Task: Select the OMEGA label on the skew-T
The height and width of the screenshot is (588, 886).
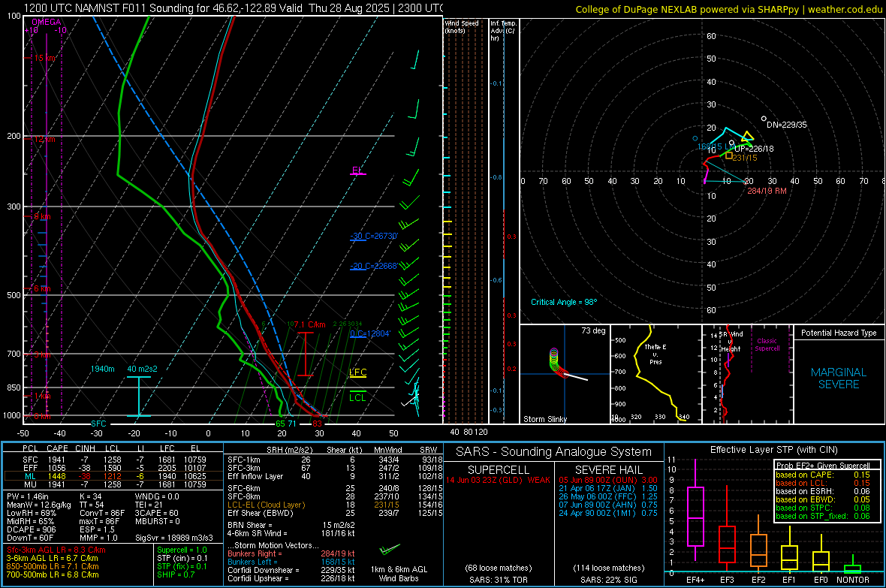Action: [47, 22]
